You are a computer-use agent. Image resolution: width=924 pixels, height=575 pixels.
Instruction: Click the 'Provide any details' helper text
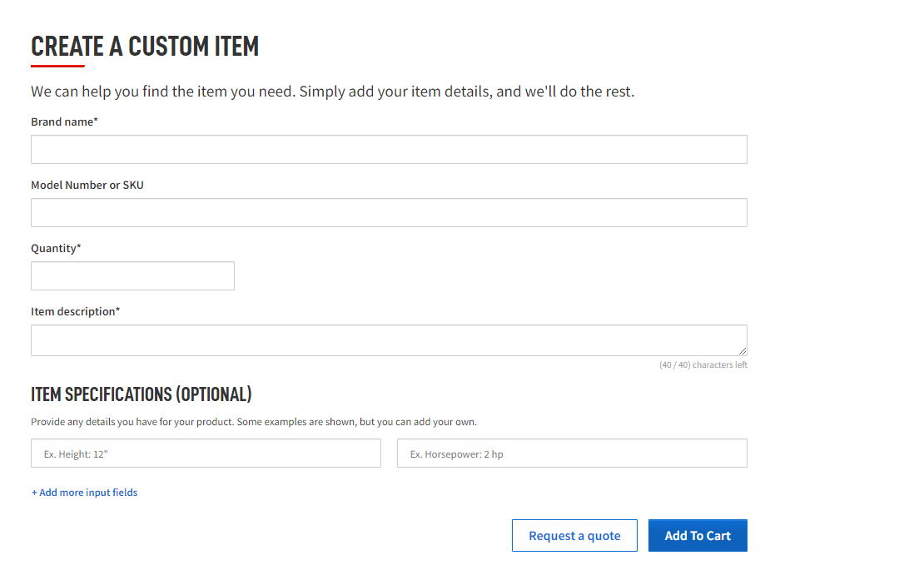[254, 422]
